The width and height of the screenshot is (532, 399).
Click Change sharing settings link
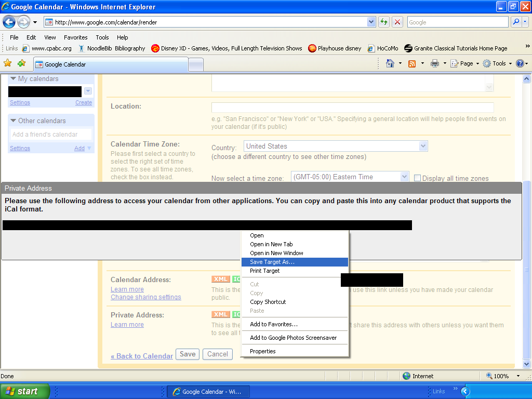coord(146,297)
